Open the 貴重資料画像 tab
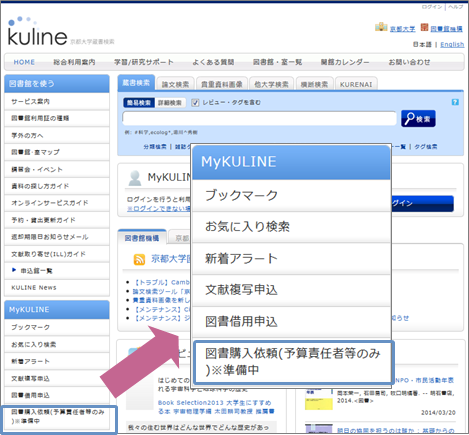The height and width of the screenshot is (435, 469). point(222,84)
